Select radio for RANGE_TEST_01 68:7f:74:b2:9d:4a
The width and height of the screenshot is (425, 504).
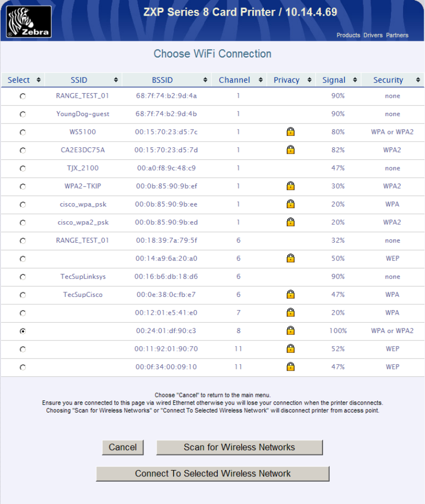coord(23,96)
